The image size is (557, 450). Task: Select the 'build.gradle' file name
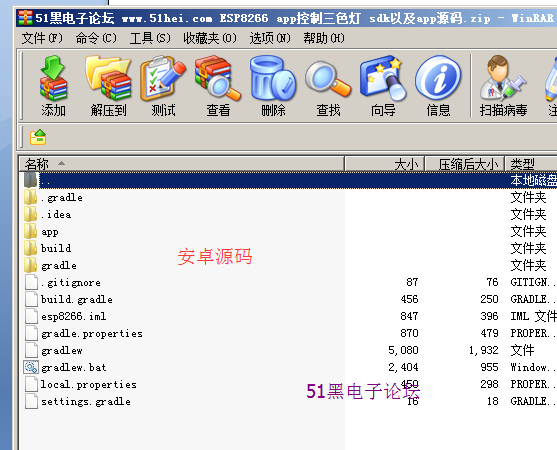pos(77,299)
